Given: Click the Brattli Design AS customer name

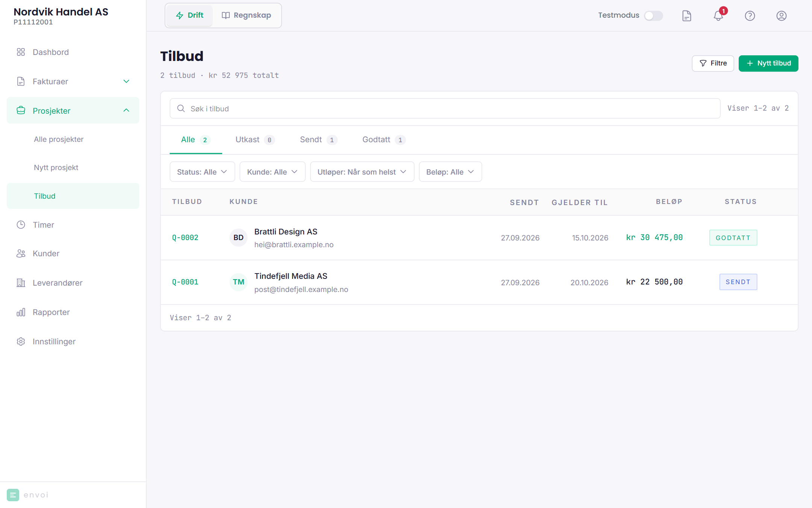Looking at the screenshot, I should (x=286, y=232).
